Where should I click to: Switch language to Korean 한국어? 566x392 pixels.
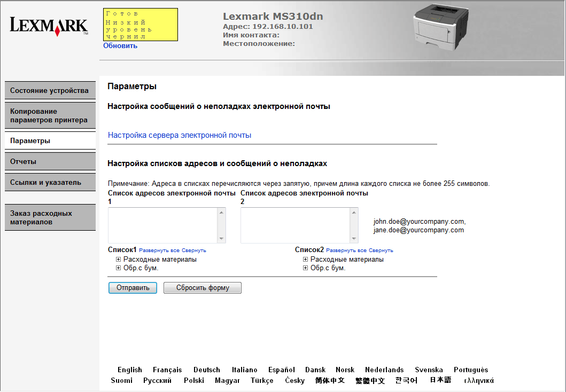tap(406, 380)
